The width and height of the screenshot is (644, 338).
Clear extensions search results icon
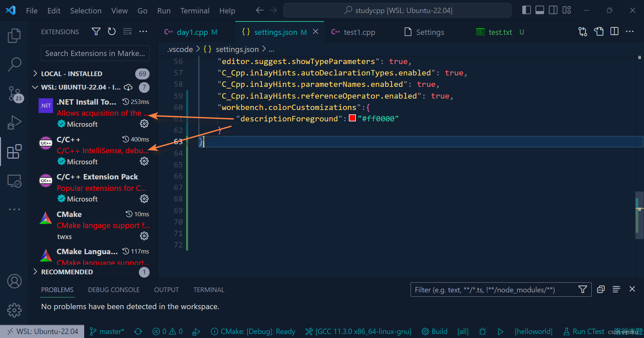[x=127, y=32]
